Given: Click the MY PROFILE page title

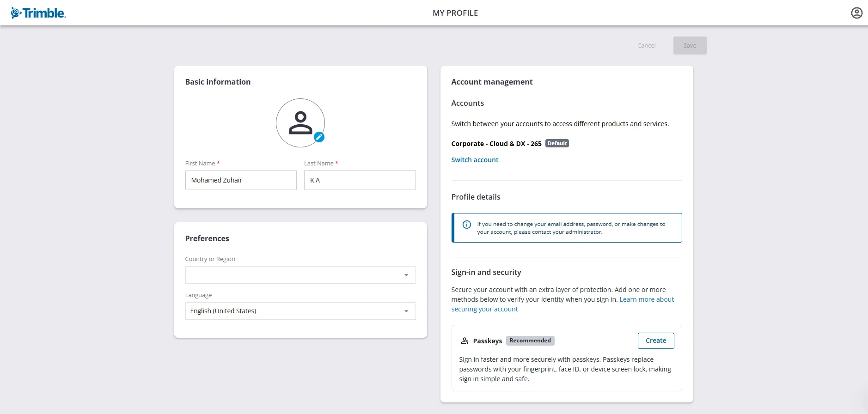Looking at the screenshot, I should point(455,13).
